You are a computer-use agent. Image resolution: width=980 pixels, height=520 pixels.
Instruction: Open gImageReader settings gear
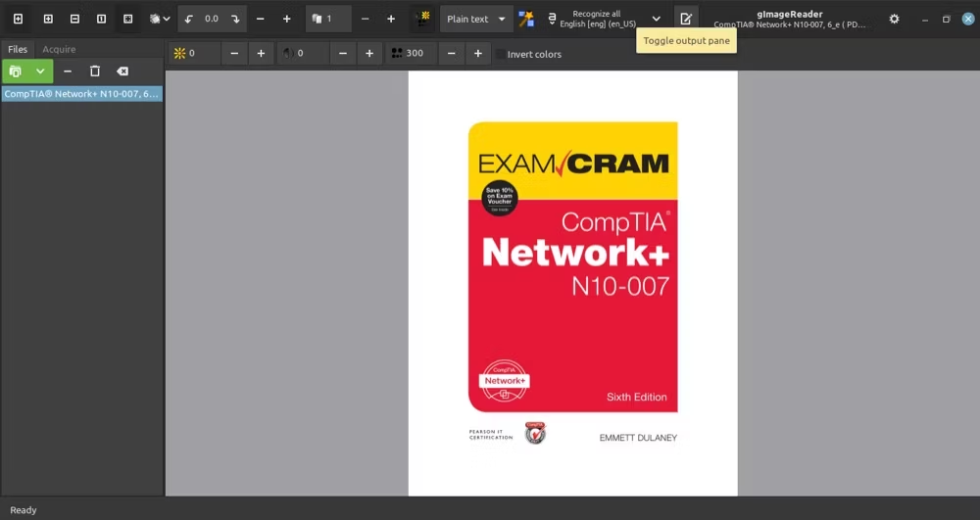(x=895, y=19)
